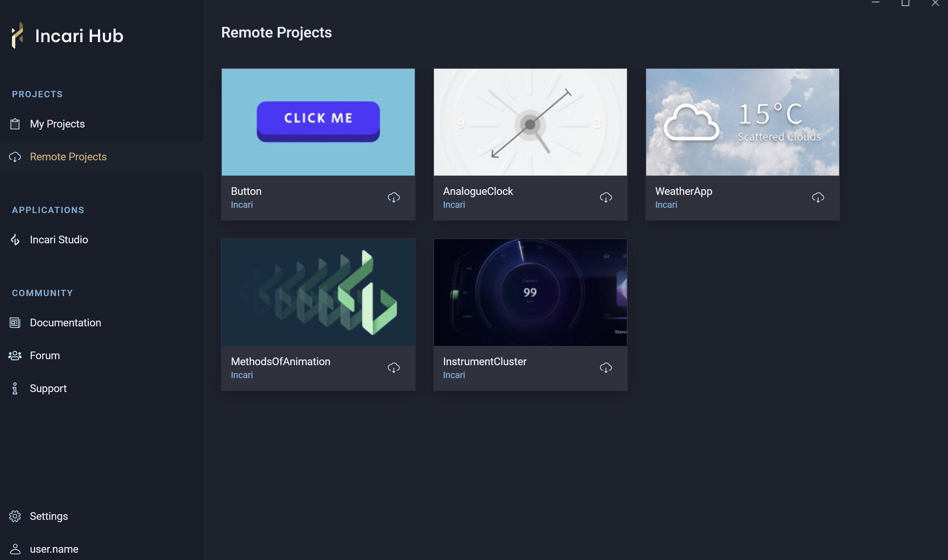948x560 pixels.
Task: Launch Incari Studio from sidebar
Action: pos(102,240)
